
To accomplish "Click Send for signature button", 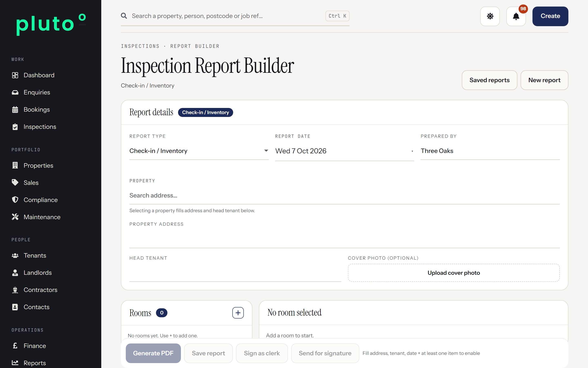I will 325,353.
